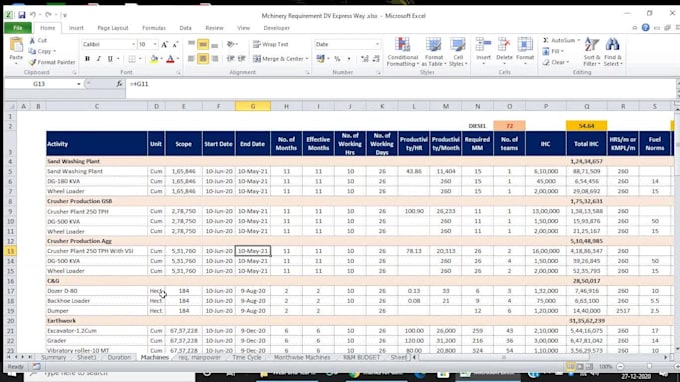This screenshot has height=382, width=680.
Task: Click the Paste clipboard icon
Action: click(16, 45)
